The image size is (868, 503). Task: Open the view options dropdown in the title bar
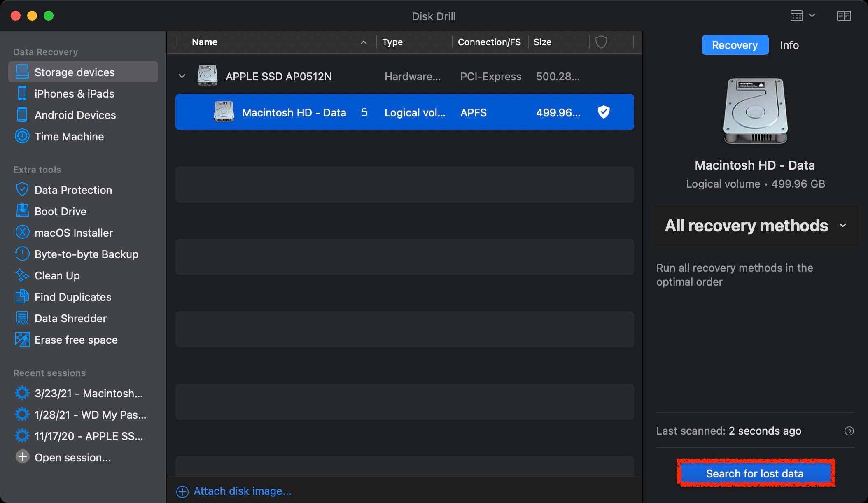pyautogui.click(x=803, y=16)
